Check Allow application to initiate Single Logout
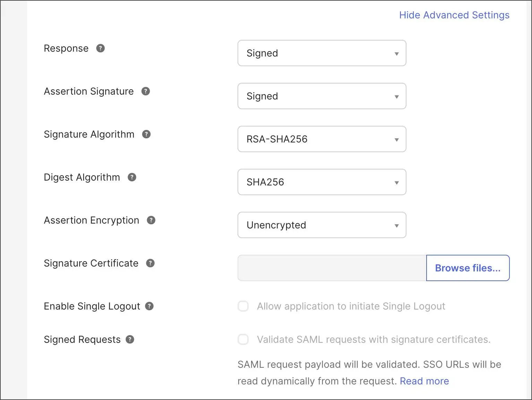532x400 pixels. [x=243, y=306]
